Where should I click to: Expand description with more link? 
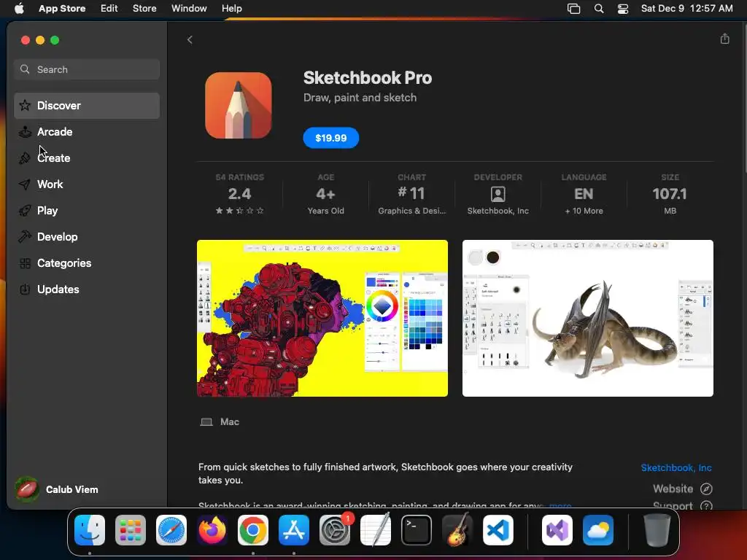560,505
